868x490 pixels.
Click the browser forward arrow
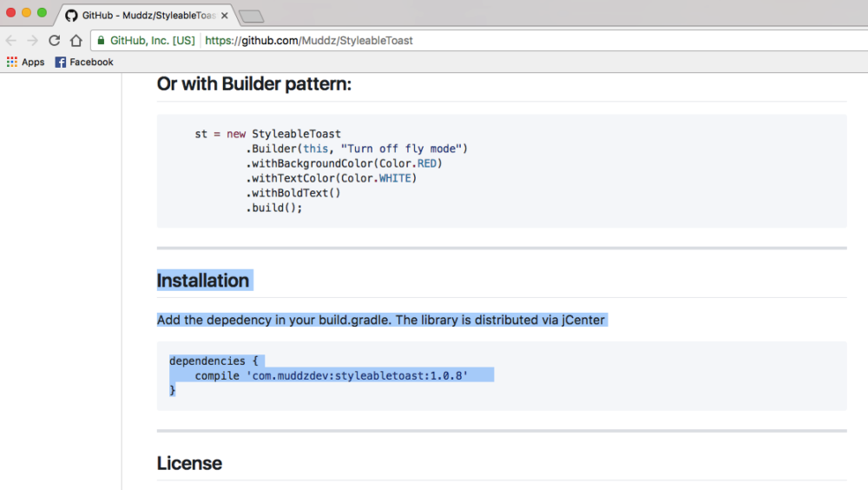point(33,41)
